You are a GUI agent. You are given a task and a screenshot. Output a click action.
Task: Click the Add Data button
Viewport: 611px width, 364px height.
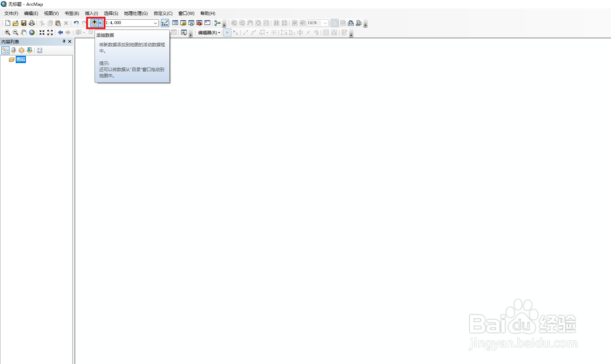tap(94, 23)
